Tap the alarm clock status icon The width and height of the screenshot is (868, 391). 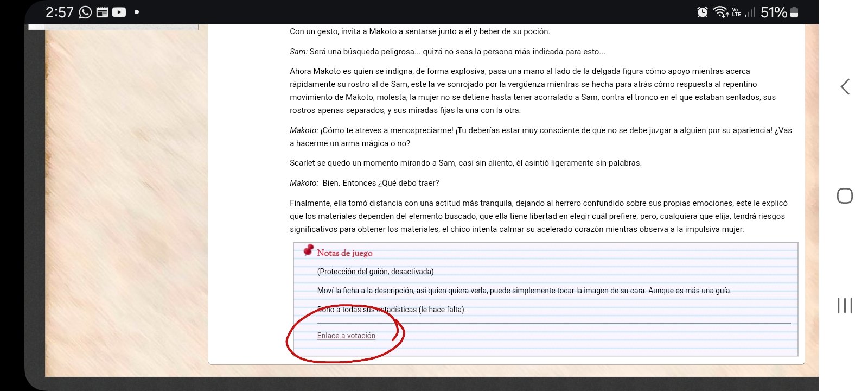pyautogui.click(x=702, y=12)
